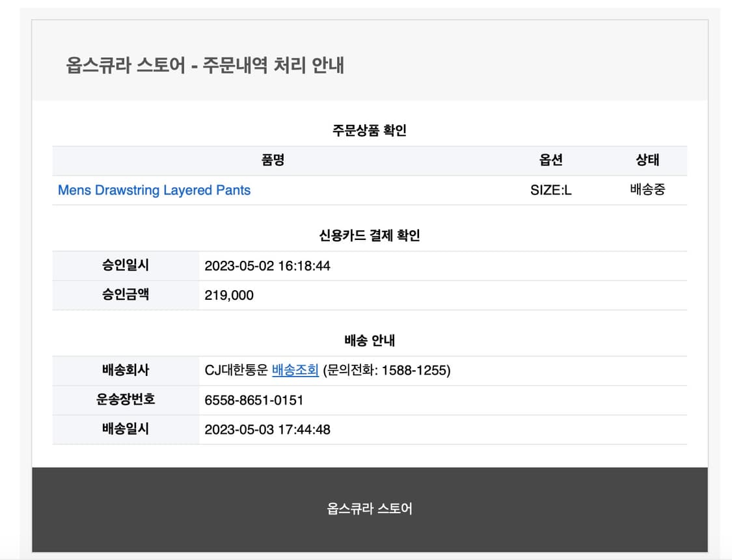Click the SIZE:L option cell
732x560 pixels.
pyautogui.click(x=550, y=191)
